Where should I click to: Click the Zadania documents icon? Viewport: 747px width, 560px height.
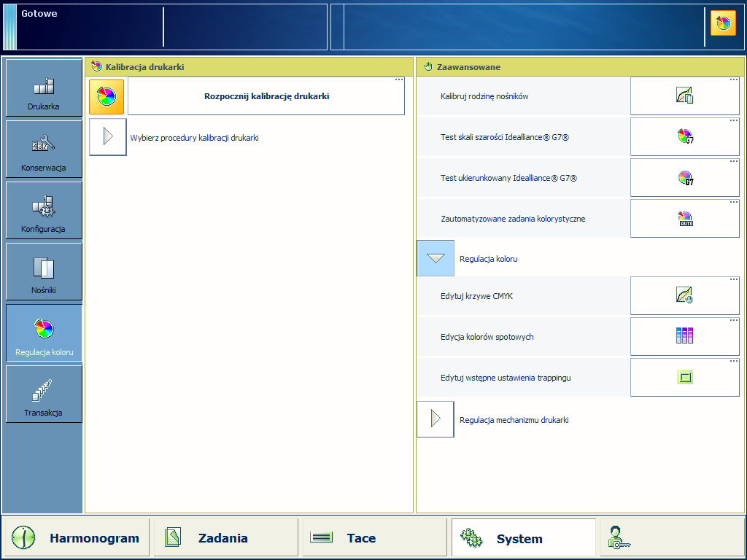pyautogui.click(x=173, y=537)
